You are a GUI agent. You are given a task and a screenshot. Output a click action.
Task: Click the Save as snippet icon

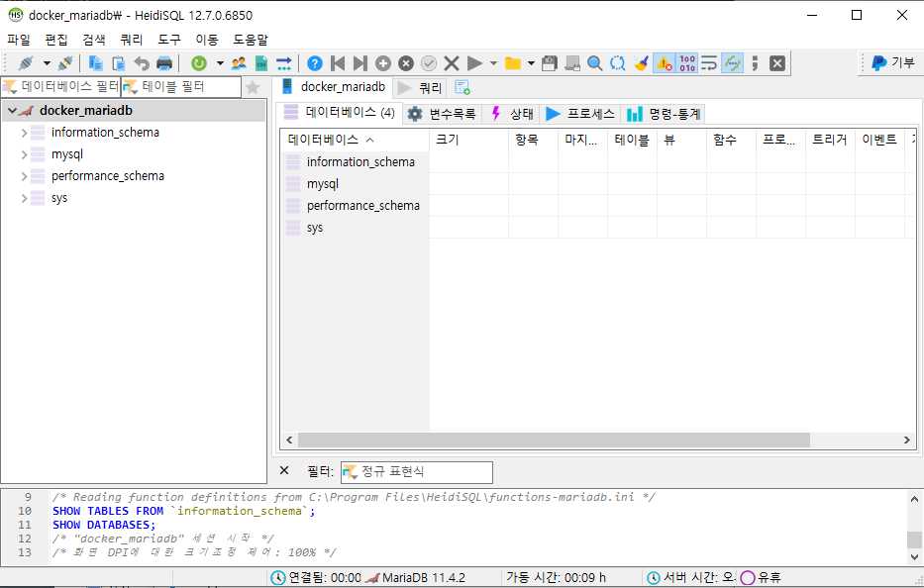572,63
